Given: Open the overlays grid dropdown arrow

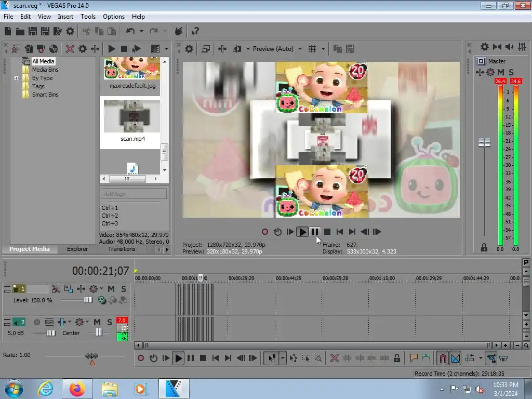Looking at the screenshot, I should pyautogui.click(x=323, y=49).
